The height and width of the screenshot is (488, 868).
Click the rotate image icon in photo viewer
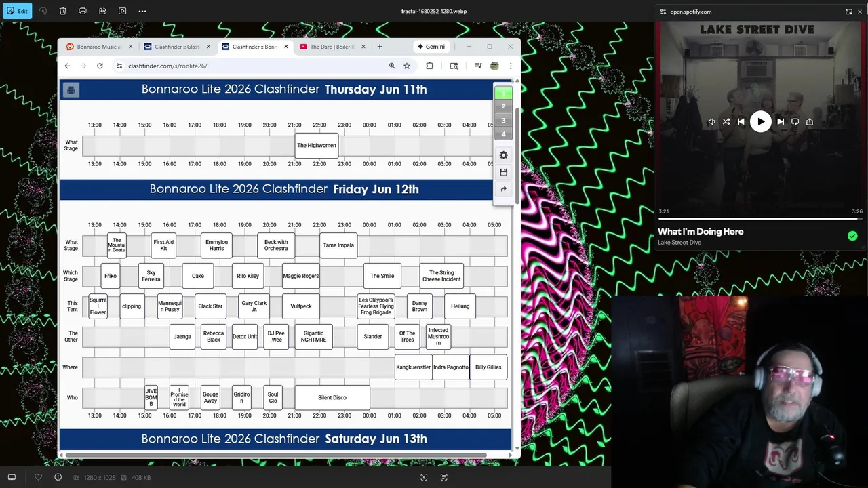click(43, 11)
